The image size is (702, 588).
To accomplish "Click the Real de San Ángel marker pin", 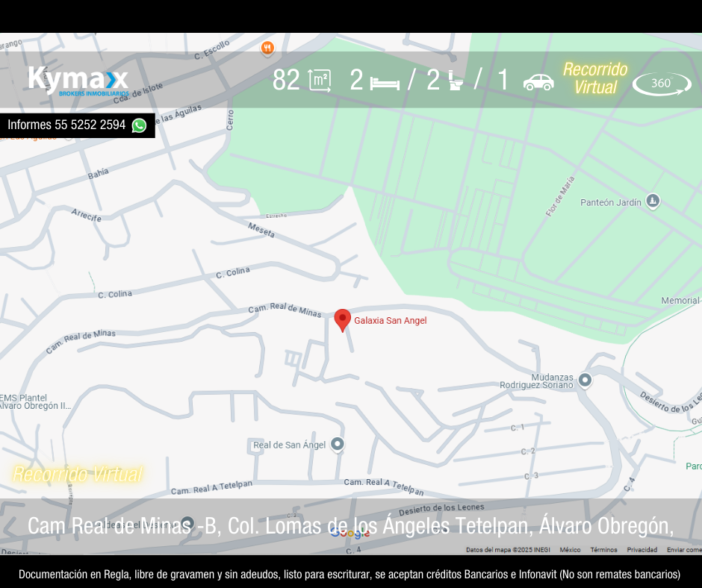I will [x=338, y=444].
